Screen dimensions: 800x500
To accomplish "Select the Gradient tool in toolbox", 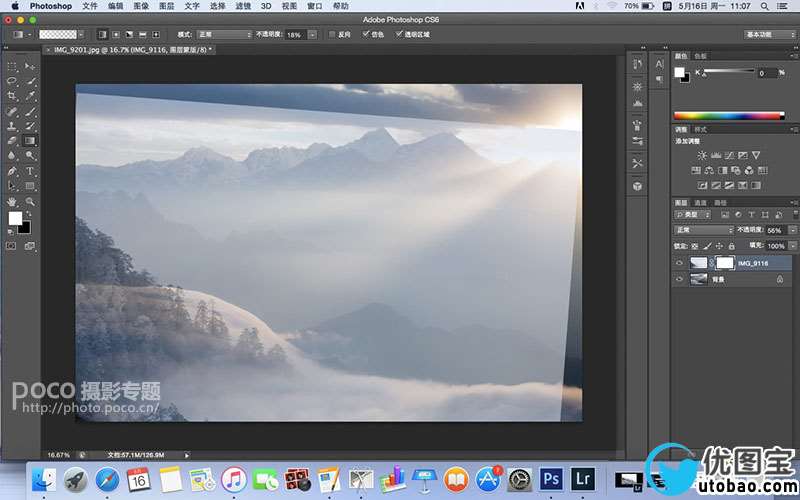I will point(30,141).
